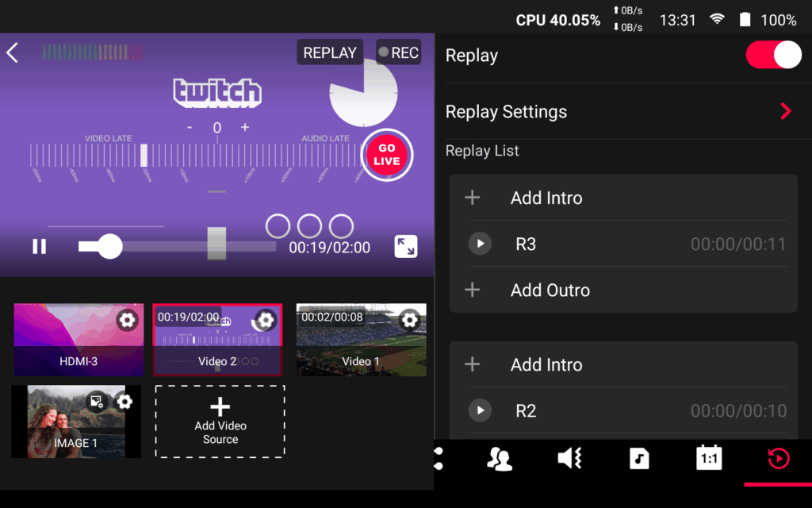
Task: Pause the video playback
Action: [x=39, y=247]
